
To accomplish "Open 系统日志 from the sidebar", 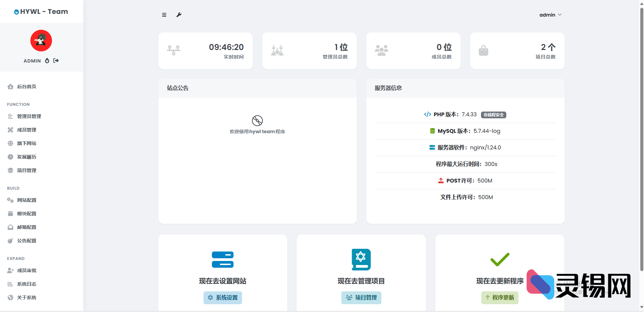I will click(26, 284).
